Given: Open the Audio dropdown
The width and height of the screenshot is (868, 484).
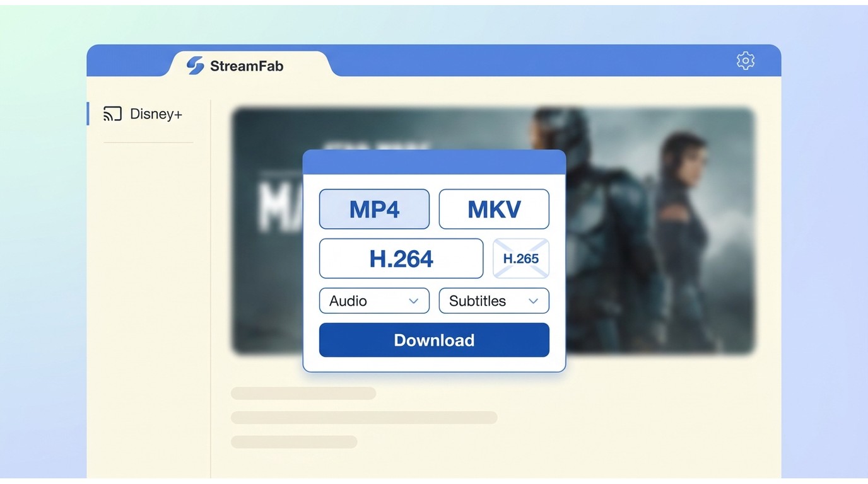Looking at the screenshot, I should pyautogui.click(x=374, y=301).
